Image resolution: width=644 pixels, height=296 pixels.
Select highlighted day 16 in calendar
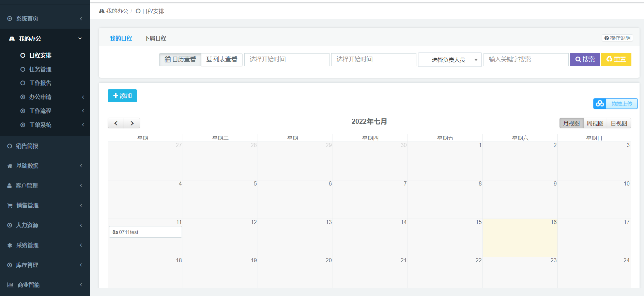520,238
